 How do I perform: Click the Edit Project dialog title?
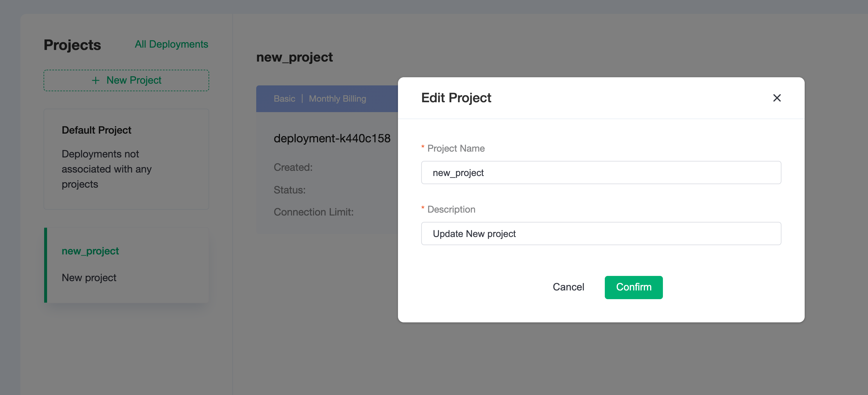click(x=456, y=98)
